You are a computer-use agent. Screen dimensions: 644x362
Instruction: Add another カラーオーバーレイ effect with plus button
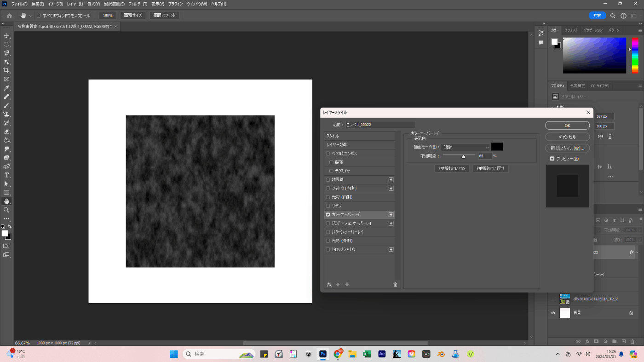pyautogui.click(x=391, y=214)
